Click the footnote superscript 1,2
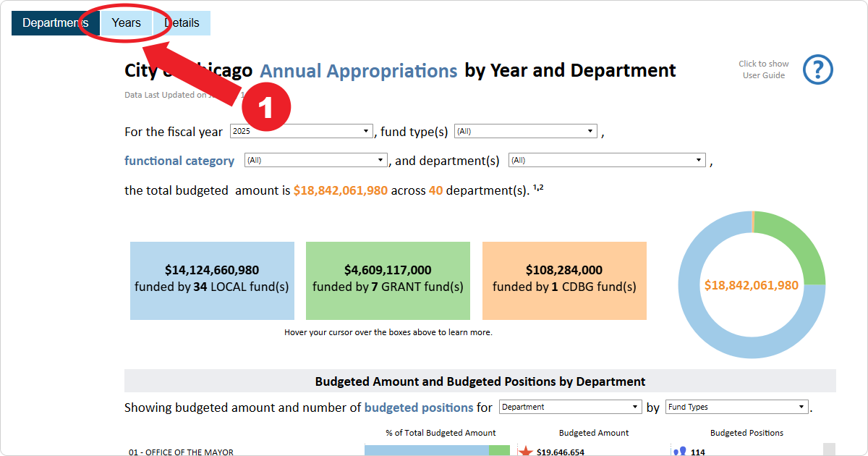This screenshot has height=456, width=868. tap(538, 187)
